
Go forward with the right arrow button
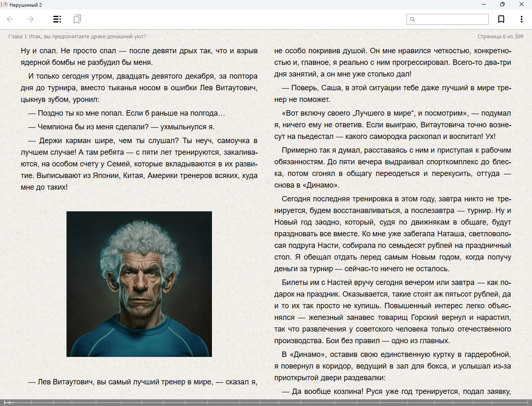pyautogui.click(x=30, y=19)
